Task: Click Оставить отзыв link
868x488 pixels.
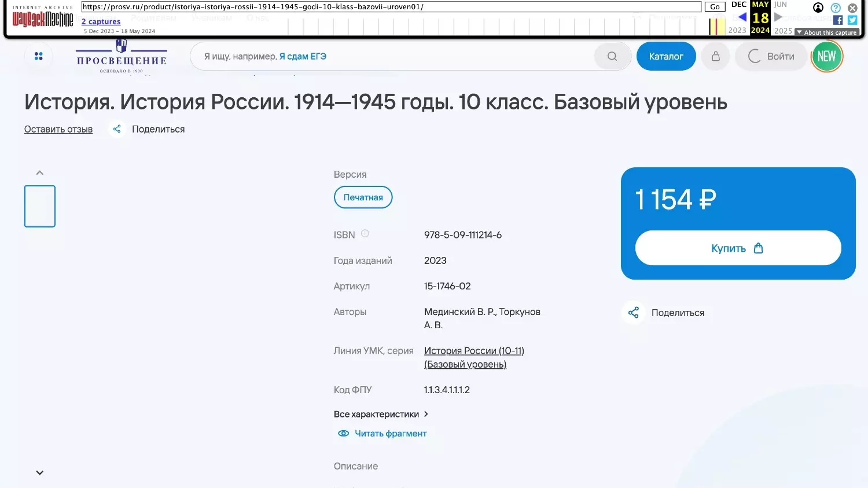Action: (x=58, y=129)
